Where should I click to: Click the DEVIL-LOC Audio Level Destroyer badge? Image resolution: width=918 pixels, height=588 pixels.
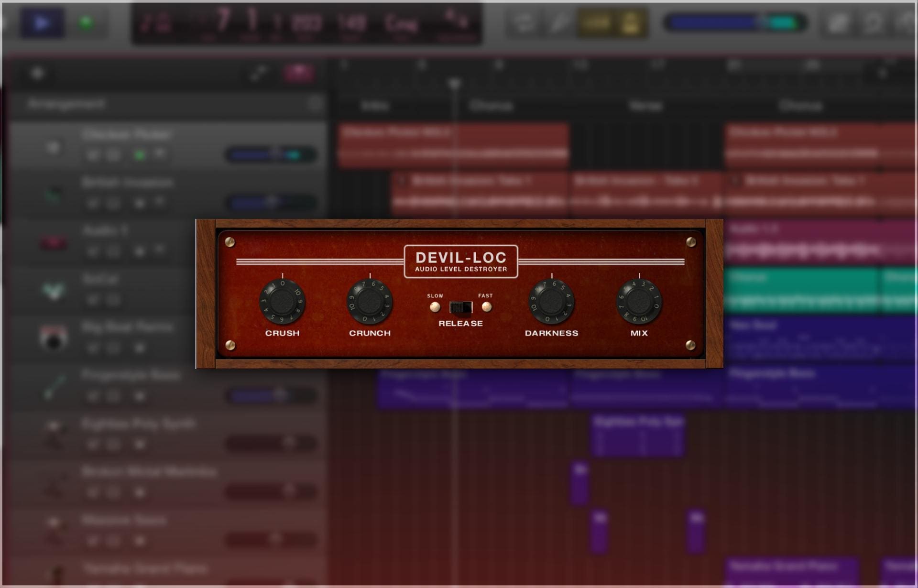point(461,261)
